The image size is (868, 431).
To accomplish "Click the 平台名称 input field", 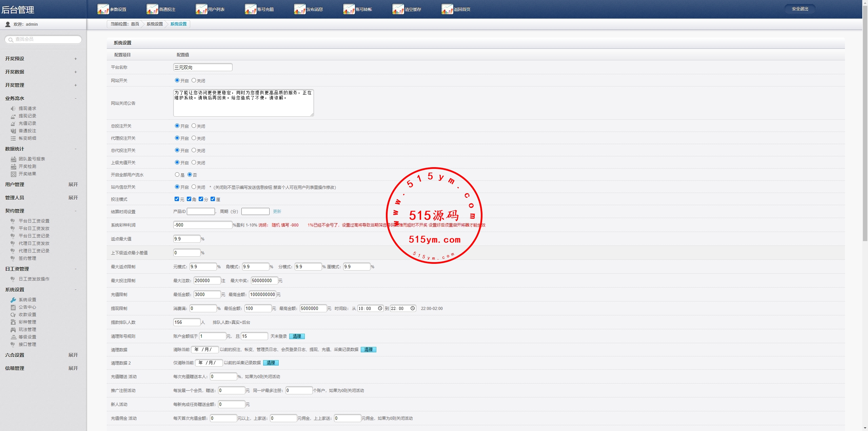I will (x=202, y=67).
